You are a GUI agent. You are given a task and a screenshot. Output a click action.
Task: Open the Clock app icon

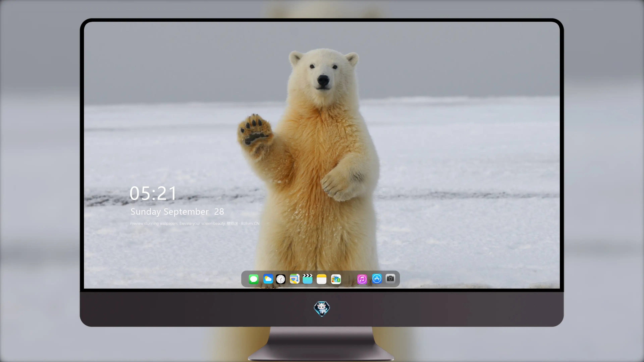click(281, 279)
